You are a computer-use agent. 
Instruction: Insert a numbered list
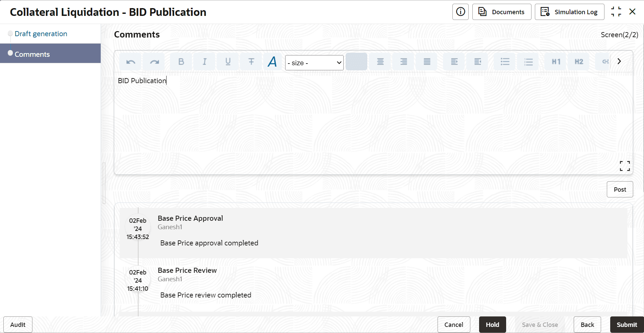click(x=528, y=62)
